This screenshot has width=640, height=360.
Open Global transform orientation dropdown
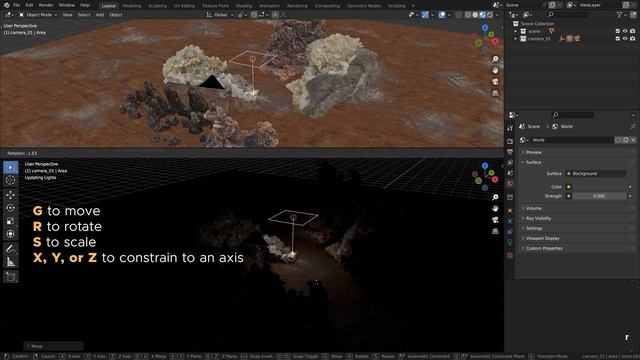click(x=220, y=15)
